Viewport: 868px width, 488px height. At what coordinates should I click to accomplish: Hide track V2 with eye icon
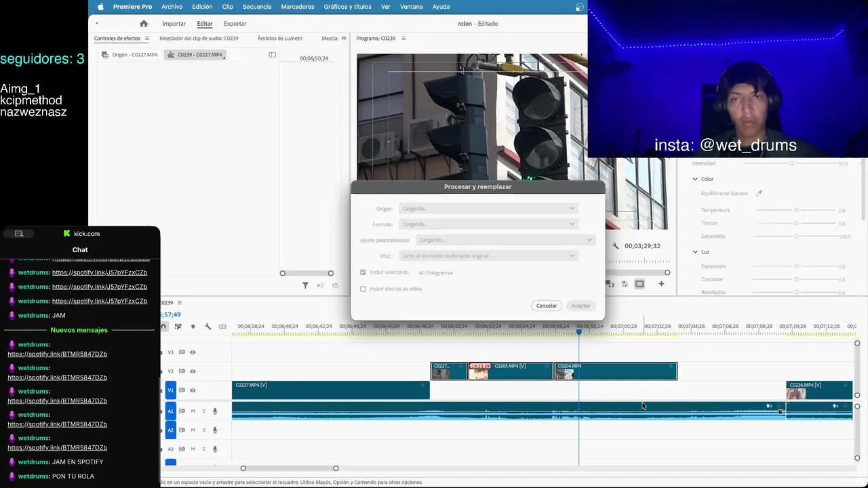click(193, 371)
